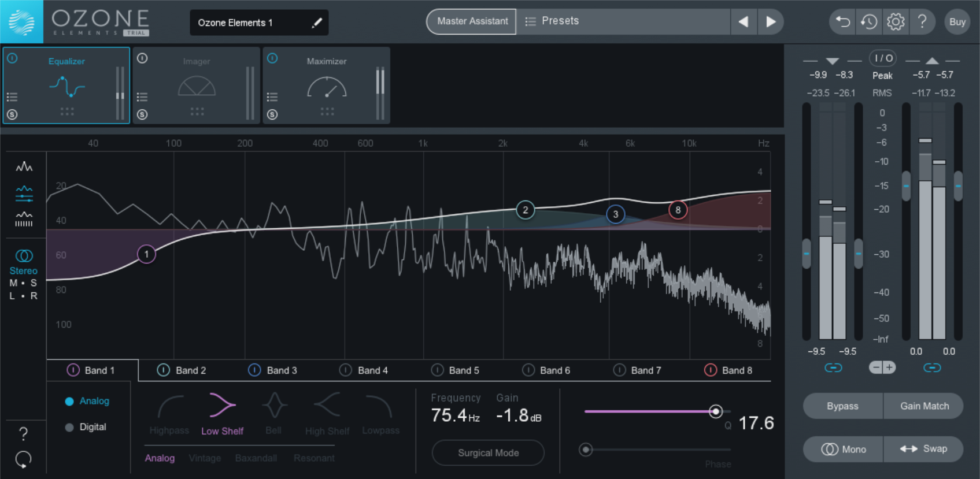Click the EQ help question mark icon

click(23, 433)
